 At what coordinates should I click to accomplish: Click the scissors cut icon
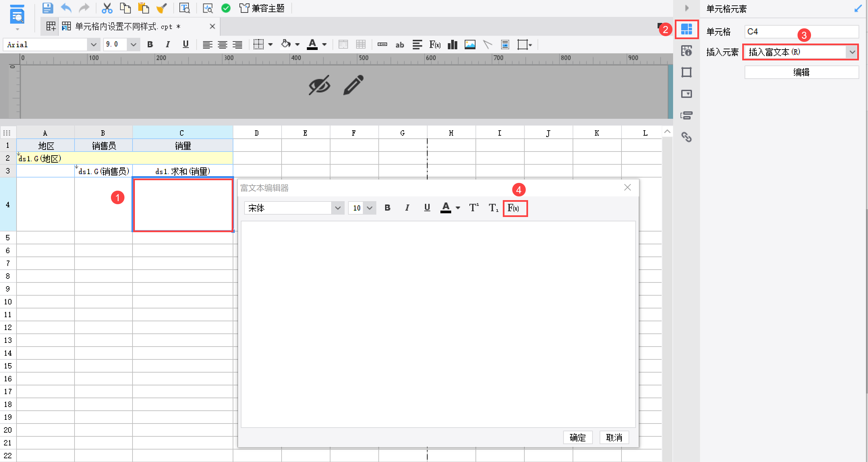[x=107, y=8]
